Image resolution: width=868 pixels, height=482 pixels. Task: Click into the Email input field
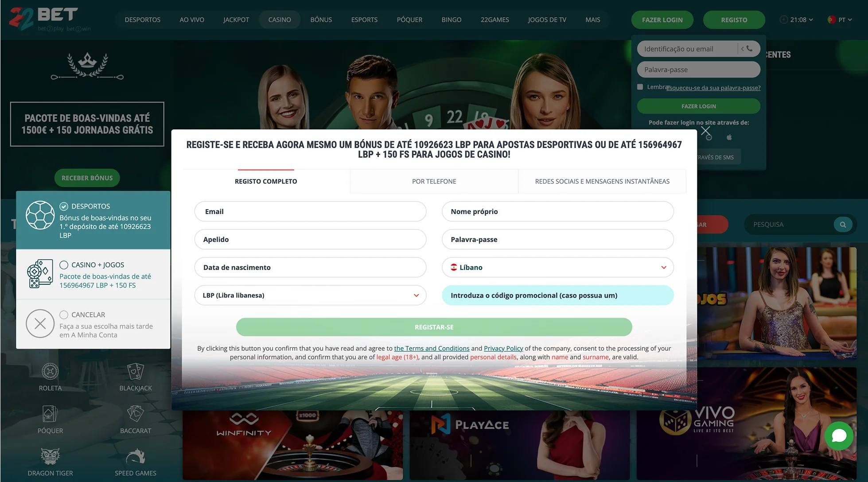pos(310,212)
